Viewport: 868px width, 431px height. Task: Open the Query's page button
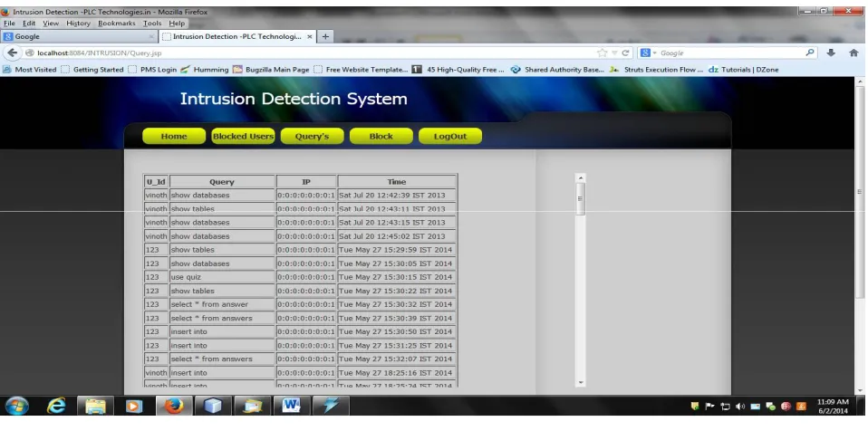pos(313,136)
